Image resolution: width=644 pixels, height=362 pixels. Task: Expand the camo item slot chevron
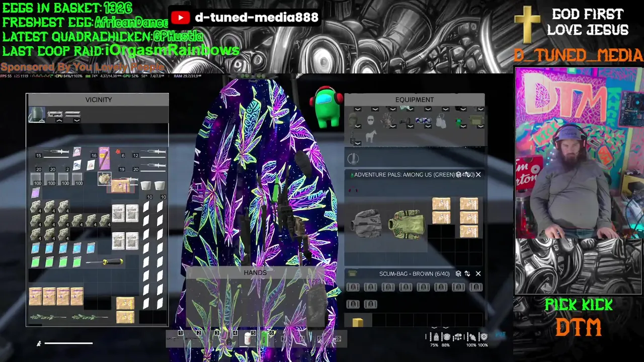(x=428, y=127)
